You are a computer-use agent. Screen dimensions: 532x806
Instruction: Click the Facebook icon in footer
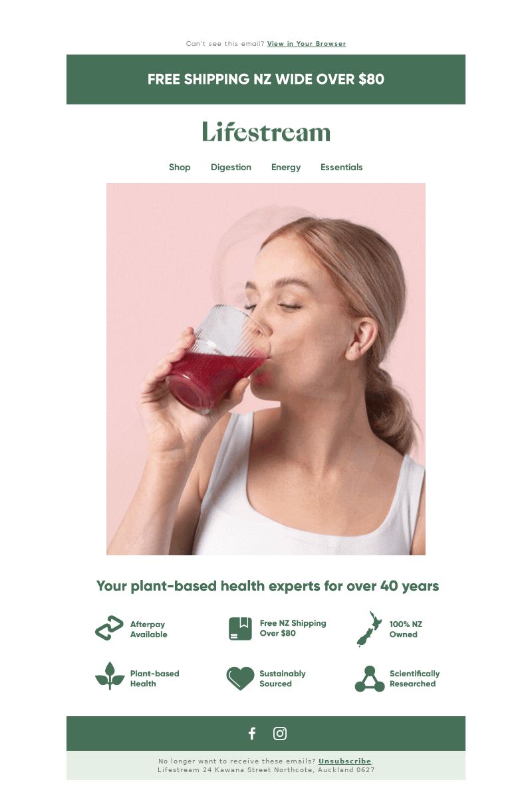pos(252,734)
